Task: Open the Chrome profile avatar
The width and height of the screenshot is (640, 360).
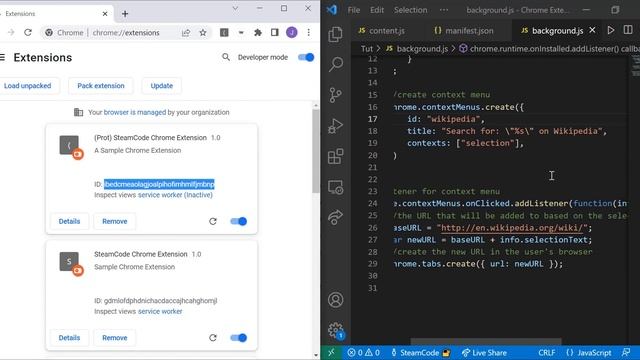Action: (291, 33)
